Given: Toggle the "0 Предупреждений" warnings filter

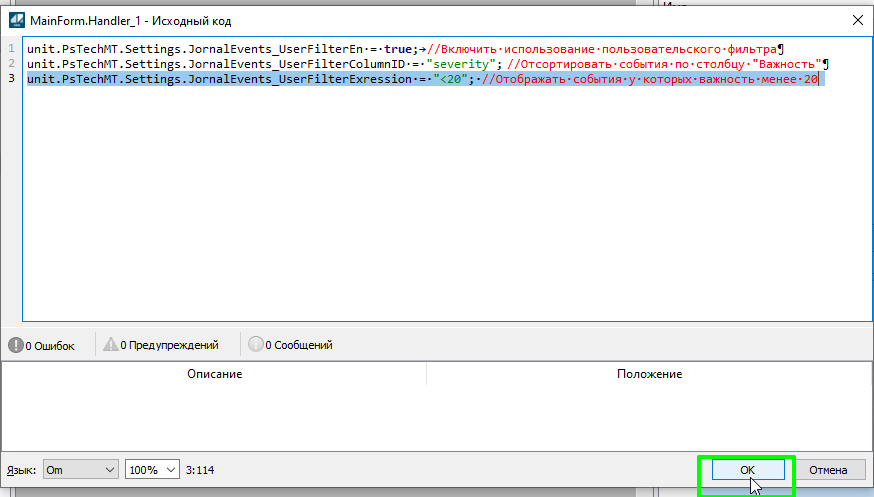Looking at the screenshot, I should [162, 345].
